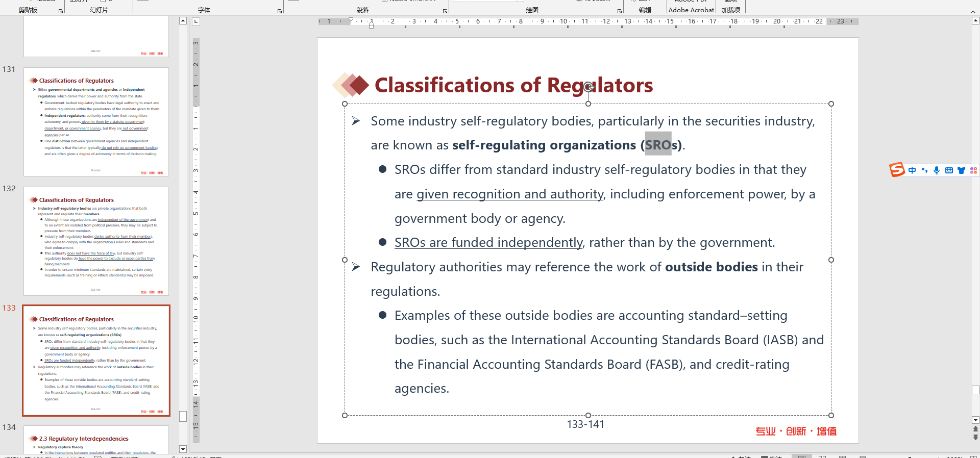Screen dimensions: 980x458
Task: Select slide 131 thumbnail
Action: (96, 122)
